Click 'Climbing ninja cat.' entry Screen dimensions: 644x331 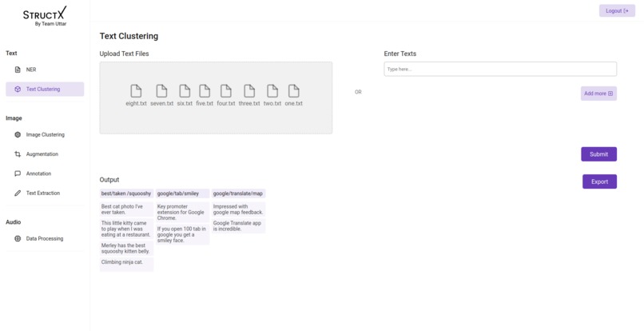point(126,265)
